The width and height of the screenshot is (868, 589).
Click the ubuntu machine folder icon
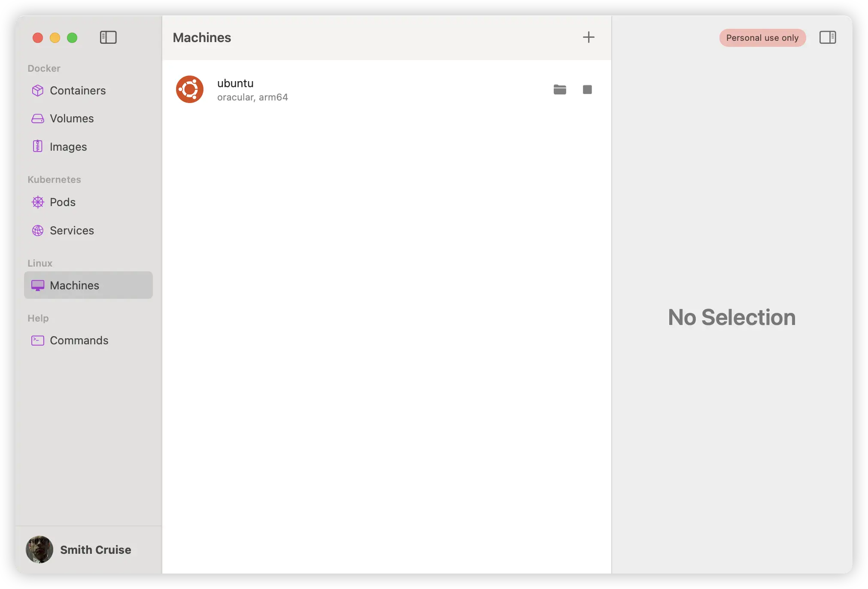pyautogui.click(x=560, y=89)
